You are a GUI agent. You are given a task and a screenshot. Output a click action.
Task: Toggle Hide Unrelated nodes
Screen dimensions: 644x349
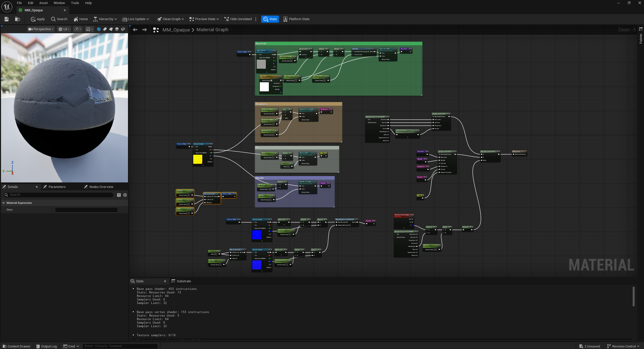tap(238, 19)
